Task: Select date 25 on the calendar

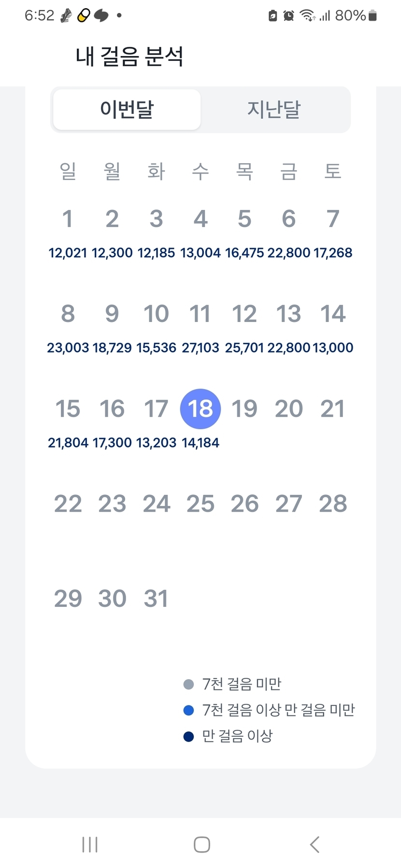Action: pyautogui.click(x=200, y=504)
